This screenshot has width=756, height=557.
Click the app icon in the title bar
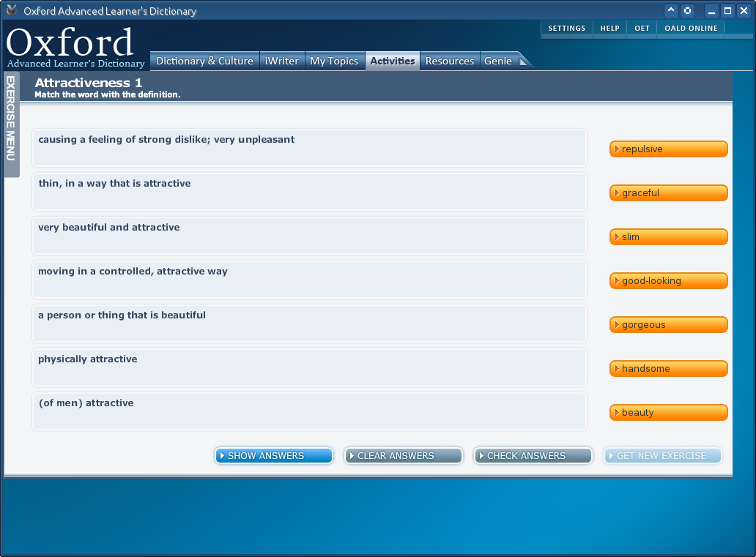[x=12, y=10]
